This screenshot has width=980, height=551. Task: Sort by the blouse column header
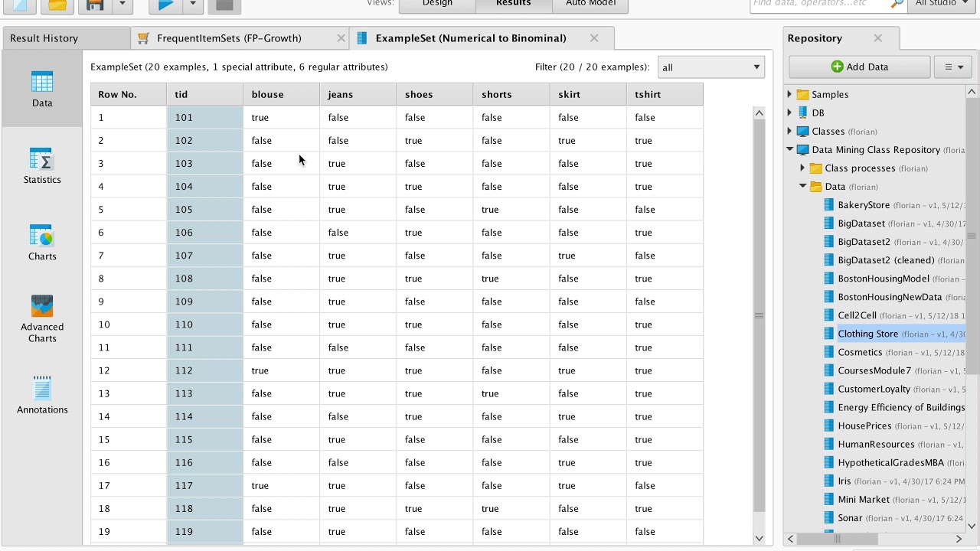point(281,95)
